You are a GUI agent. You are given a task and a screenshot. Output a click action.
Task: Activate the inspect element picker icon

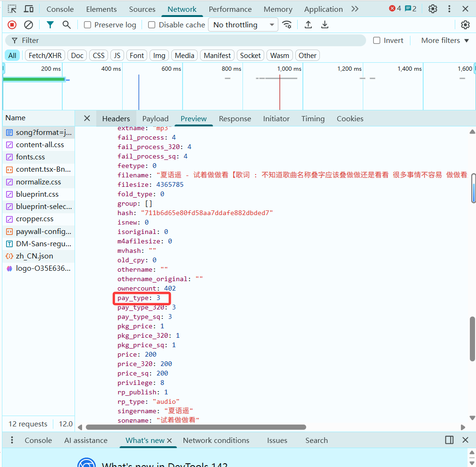pyautogui.click(x=12, y=9)
